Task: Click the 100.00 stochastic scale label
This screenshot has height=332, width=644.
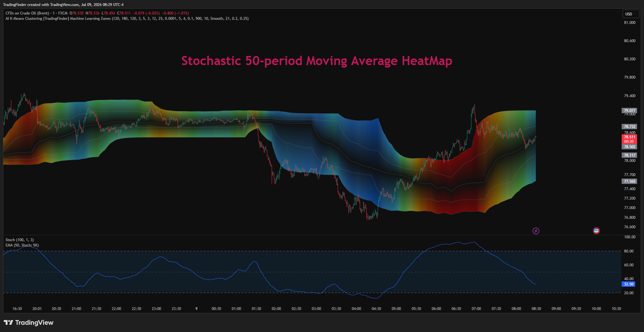Action: click(630, 237)
